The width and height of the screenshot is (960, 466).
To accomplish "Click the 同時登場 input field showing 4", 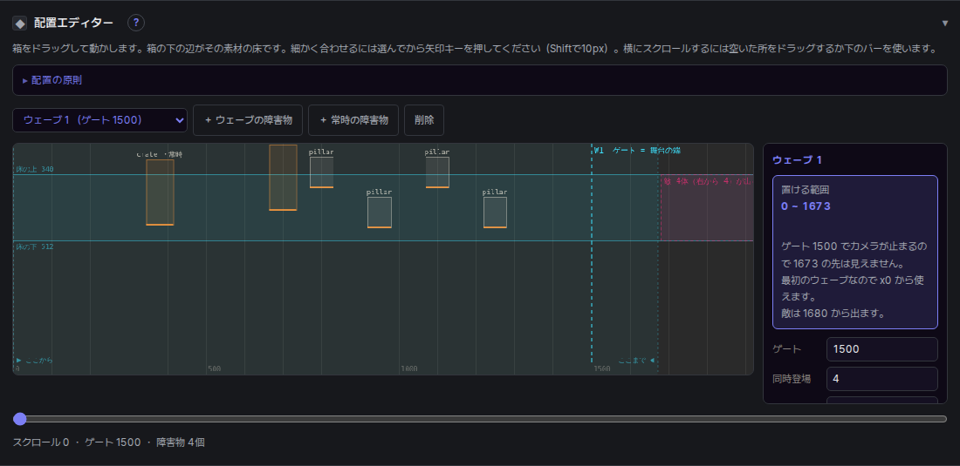I will (x=882, y=379).
